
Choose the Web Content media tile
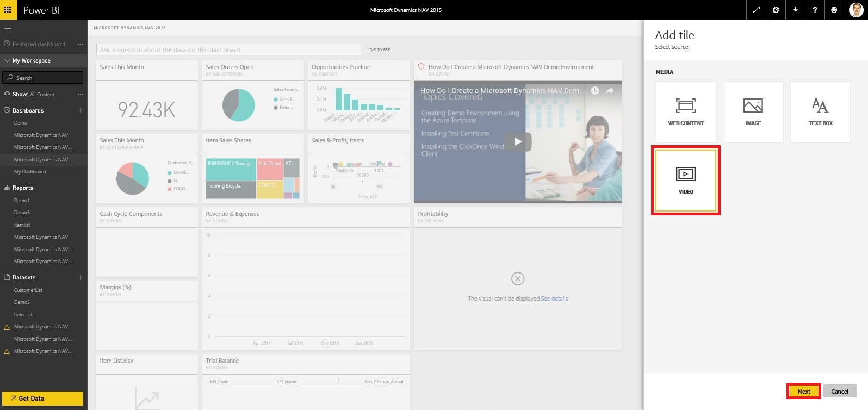(x=685, y=112)
